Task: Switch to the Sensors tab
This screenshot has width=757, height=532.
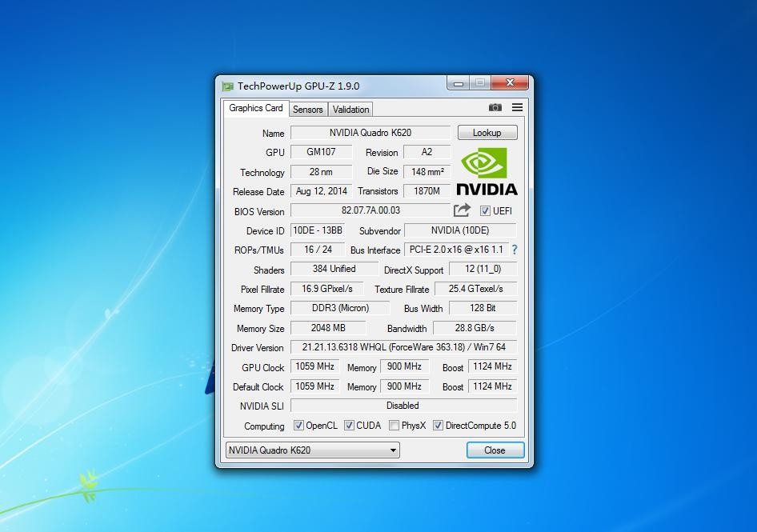Action: click(307, 110)
